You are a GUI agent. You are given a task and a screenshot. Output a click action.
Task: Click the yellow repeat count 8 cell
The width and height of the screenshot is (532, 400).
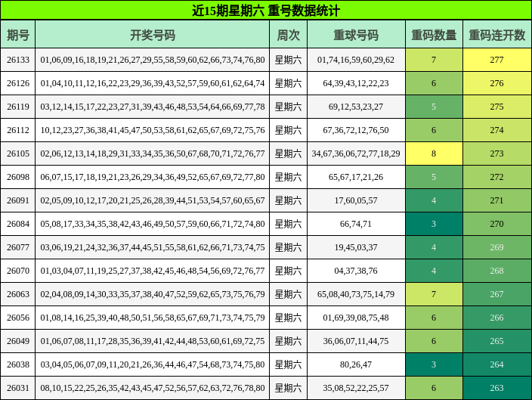pos(434,153)
